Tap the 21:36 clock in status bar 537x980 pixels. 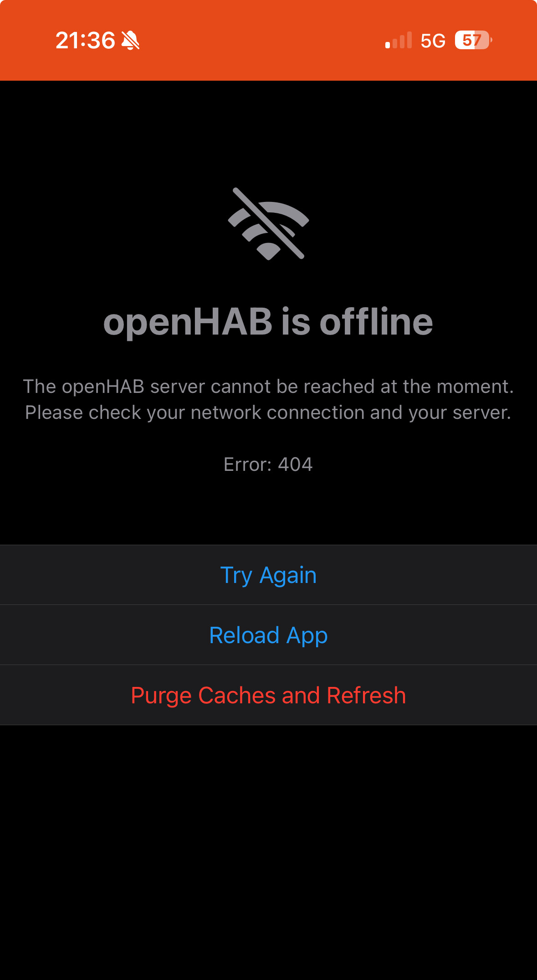click(x=85, y=41)
